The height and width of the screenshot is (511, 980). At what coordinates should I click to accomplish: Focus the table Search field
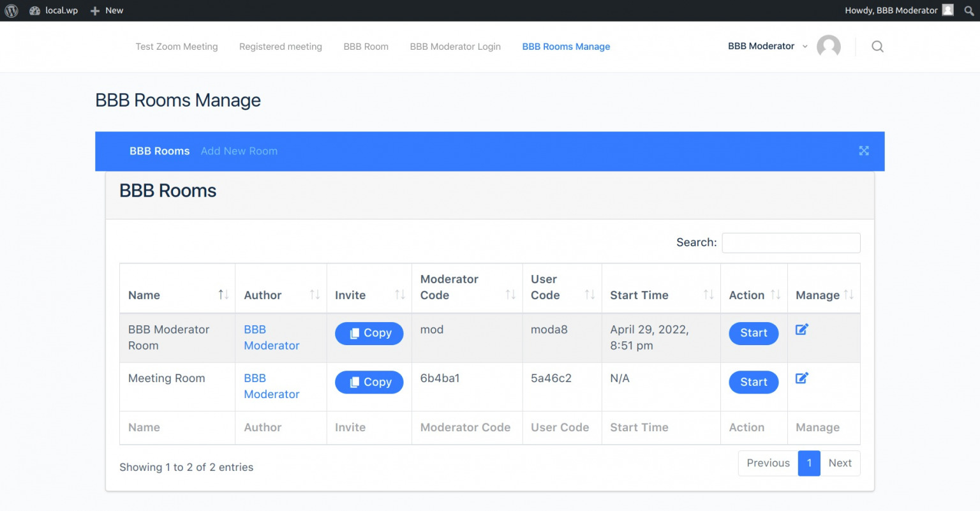(791, 242)
